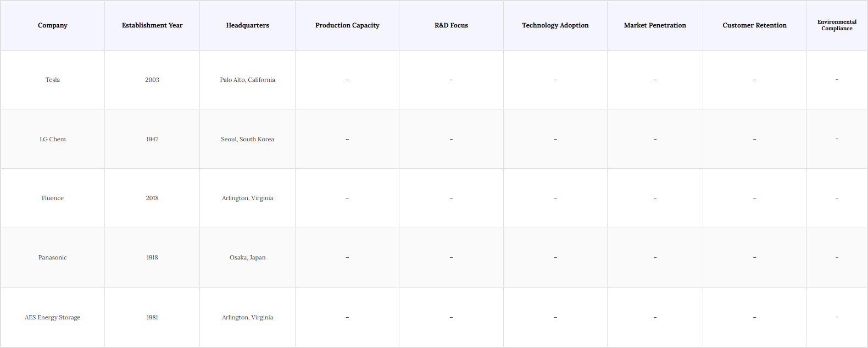
Task: Click the Seoul, South Korea cell
Action: (247, 139)
